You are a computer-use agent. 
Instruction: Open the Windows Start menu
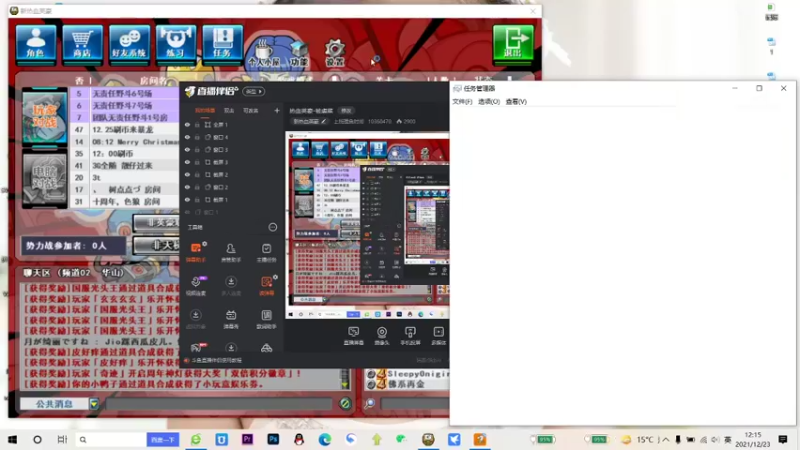(x=12, y=439)
